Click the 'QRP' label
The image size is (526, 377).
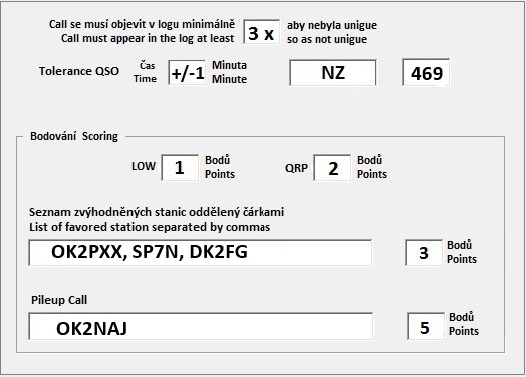(x=296, y=168)
